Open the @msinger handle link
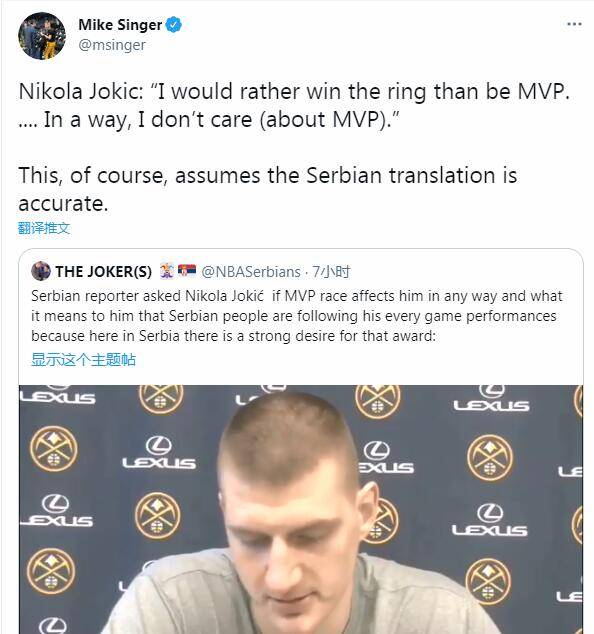This screenshot has height=634, width=594. (x=112, y=45)
